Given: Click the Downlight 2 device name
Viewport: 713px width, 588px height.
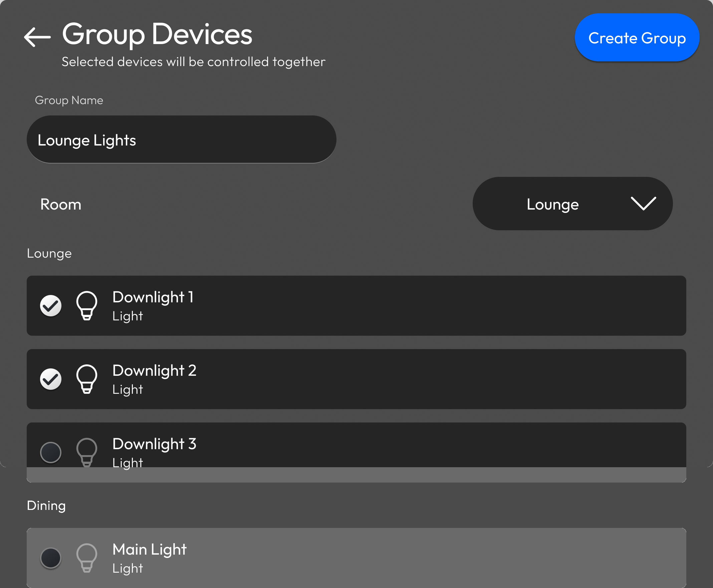Looking at the screenshot, I should coord(154,370).
